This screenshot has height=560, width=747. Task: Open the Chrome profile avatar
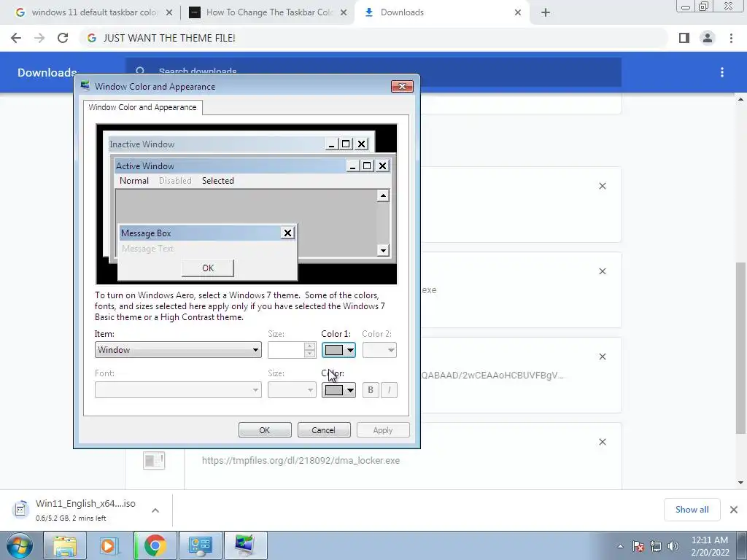(x=708, y=38)
